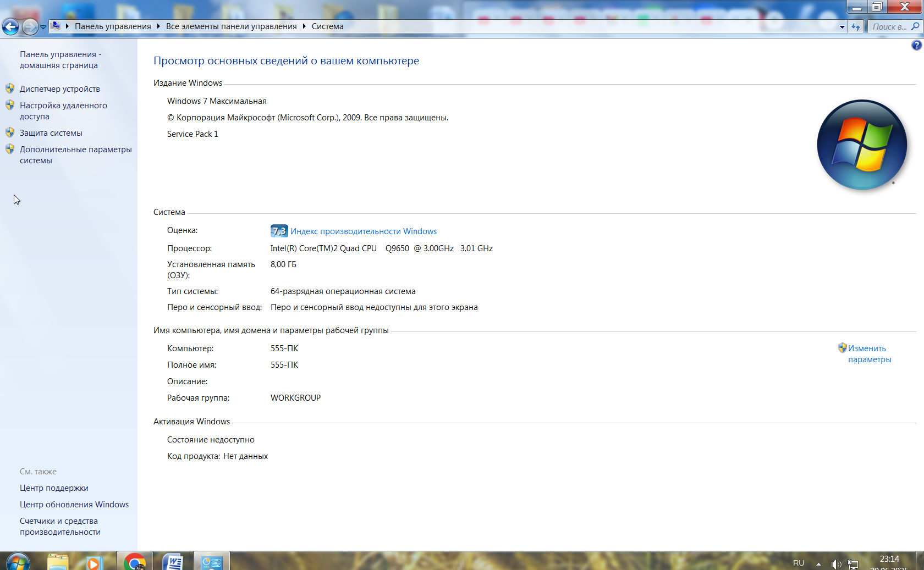
Task: Click the Q9650 processor description text
Action: [x=382, y=248]
